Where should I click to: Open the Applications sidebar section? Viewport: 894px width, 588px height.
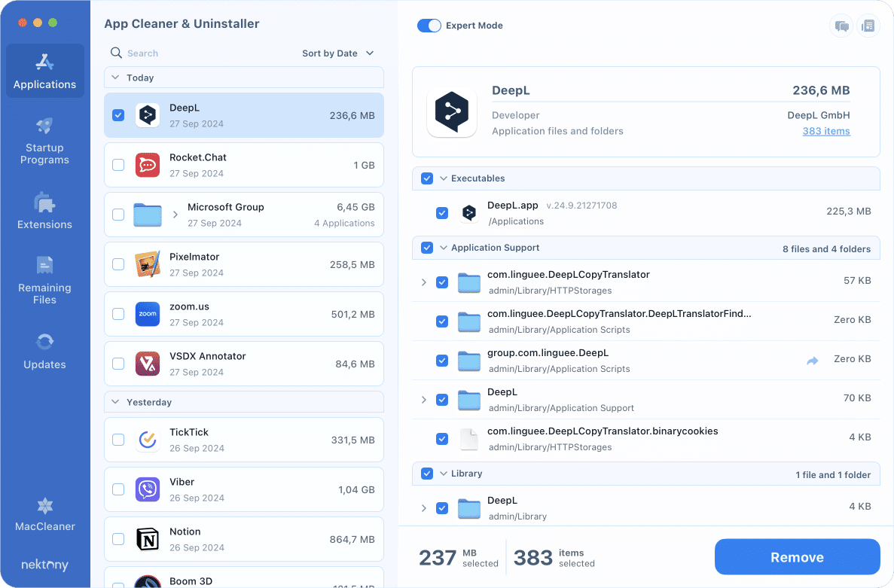[x=45, y=71]
